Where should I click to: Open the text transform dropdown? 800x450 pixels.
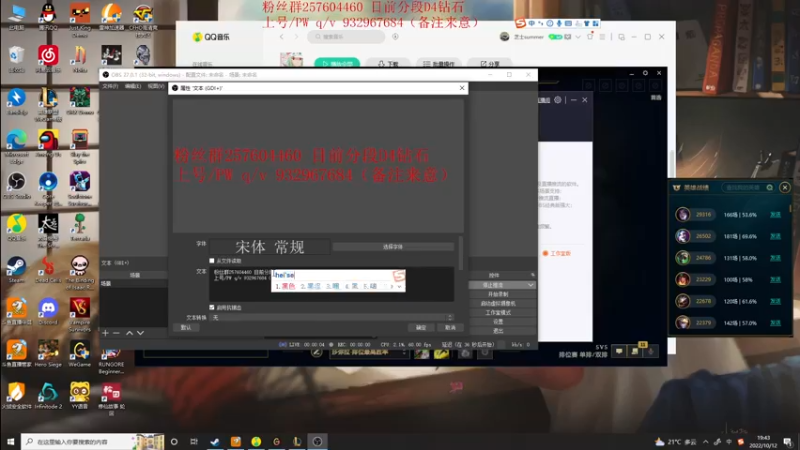[332, 317]
